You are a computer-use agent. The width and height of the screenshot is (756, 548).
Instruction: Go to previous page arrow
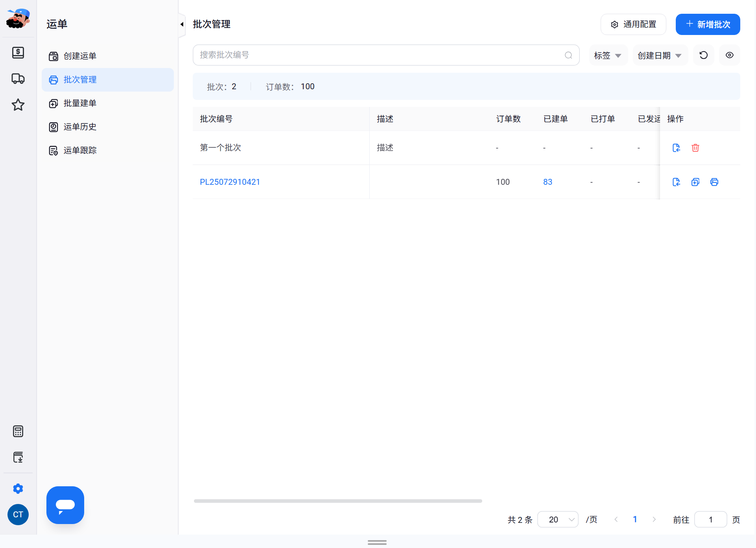point(616,520)
